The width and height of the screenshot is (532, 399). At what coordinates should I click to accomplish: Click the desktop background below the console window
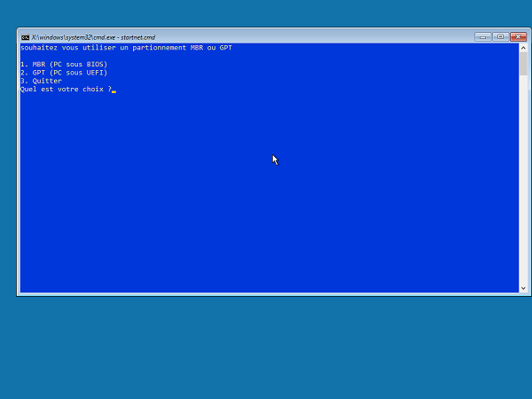tap(266, 348)
